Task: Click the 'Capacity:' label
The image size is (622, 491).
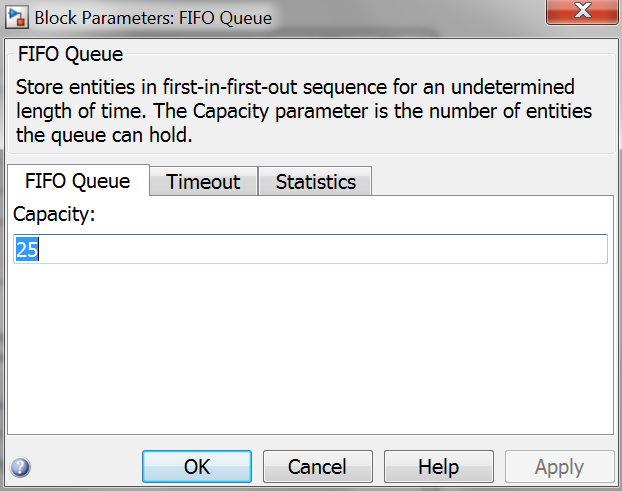Action: coord(54,214)
